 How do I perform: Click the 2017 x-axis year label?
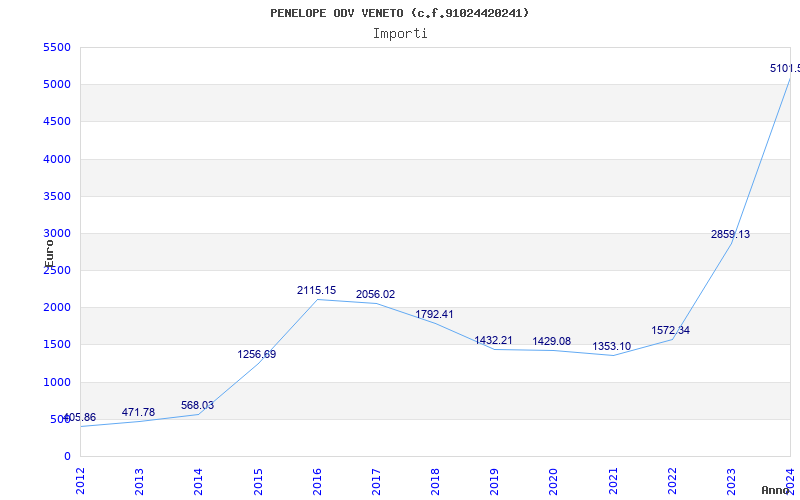tap(376, 481)
